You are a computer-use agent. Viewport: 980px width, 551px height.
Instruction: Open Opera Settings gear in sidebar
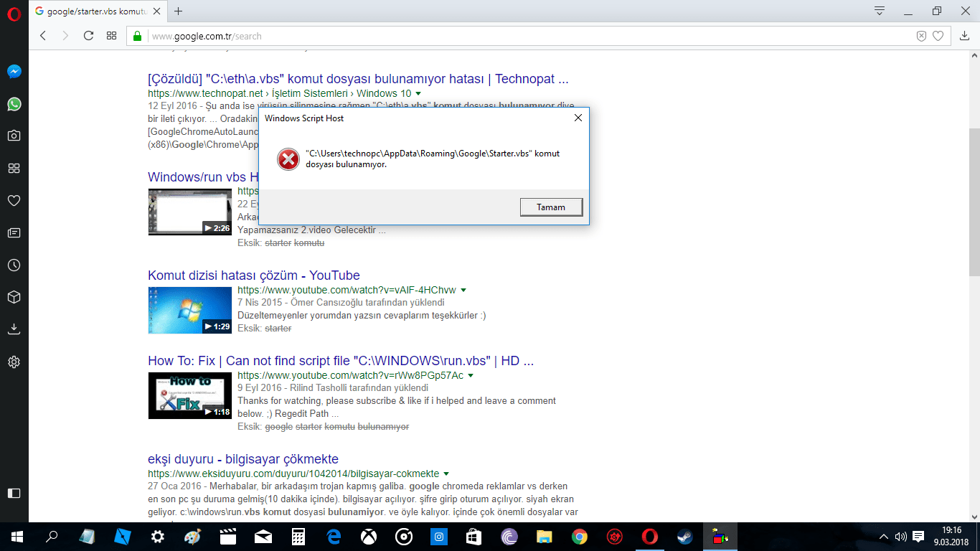click(14, 362)
